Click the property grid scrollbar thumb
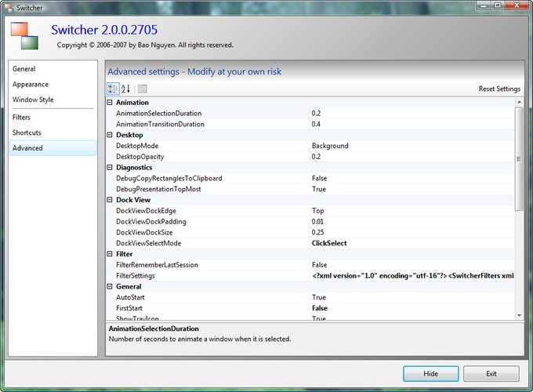This screenshot has height=392, width=533. tap(519, 159)
